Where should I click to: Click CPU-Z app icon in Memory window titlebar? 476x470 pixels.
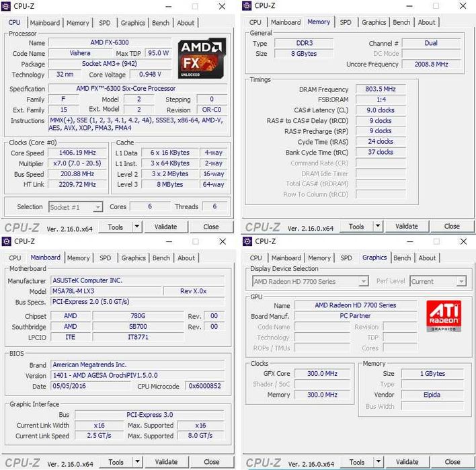click(247, 5)
